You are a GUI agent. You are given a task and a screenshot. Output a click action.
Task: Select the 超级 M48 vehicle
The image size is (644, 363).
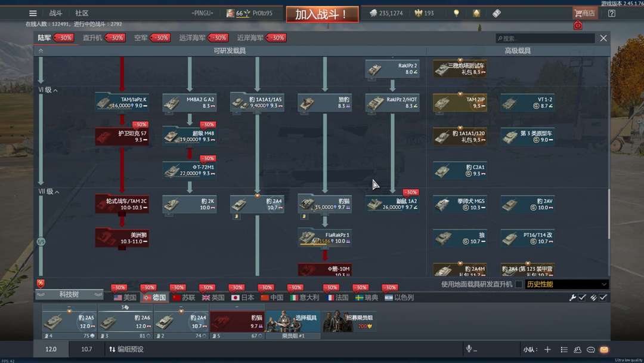(190, 137)
